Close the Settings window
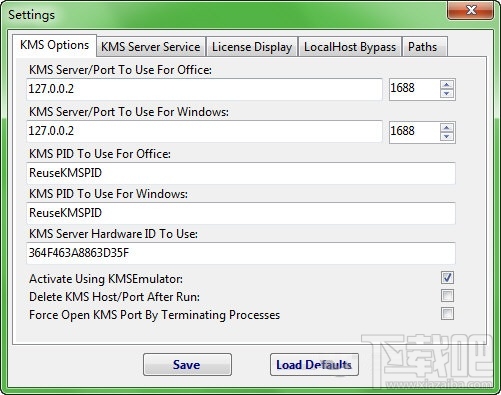501x395 pixels. coord(471,10)
